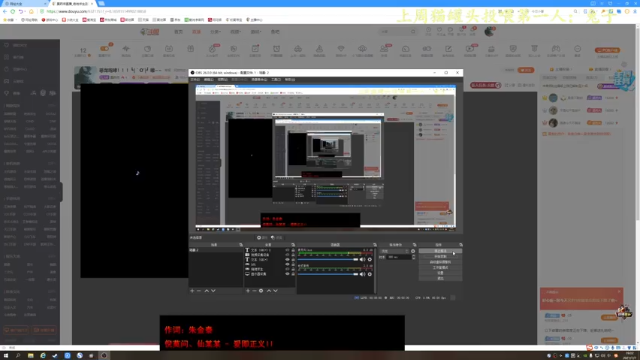Open transition properties gear in OBS
The width and height of the screenshot is (640, 360).
click(413, 251)
